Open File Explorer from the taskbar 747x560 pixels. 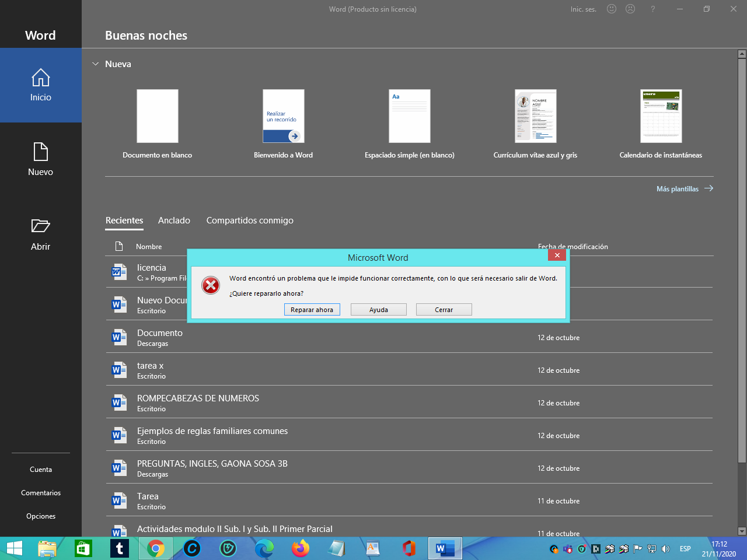pos(47,548)
